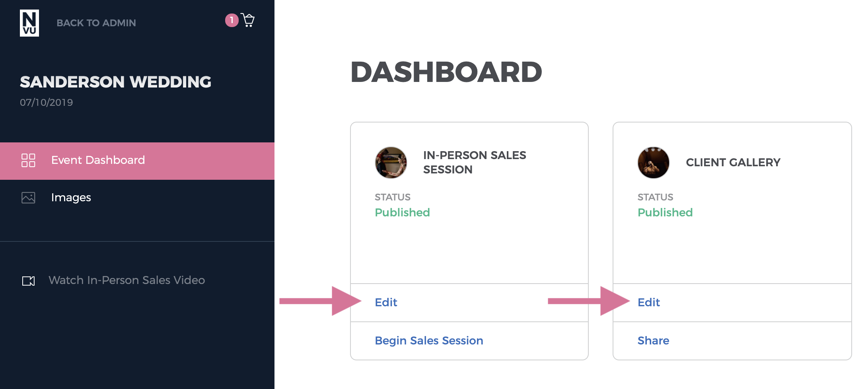Begin Sales Session
Image resolution: width=868 pixels, height=389 pixels.
[x=429, y=341]
